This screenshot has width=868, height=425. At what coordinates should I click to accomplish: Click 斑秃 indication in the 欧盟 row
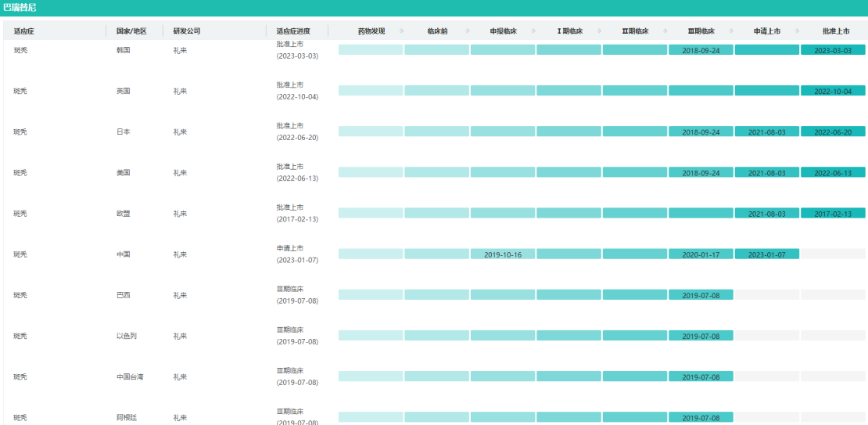pyautogui.click(x=20, y=214)
